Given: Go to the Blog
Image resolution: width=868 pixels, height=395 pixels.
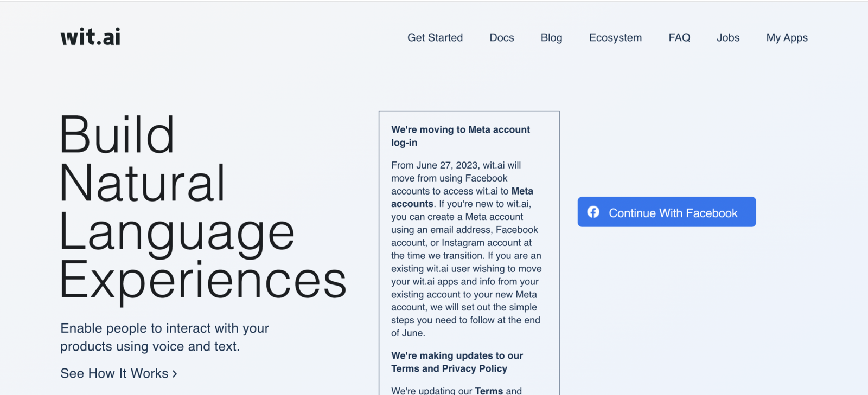Looking at the screenshot, I should coord(551,38).
